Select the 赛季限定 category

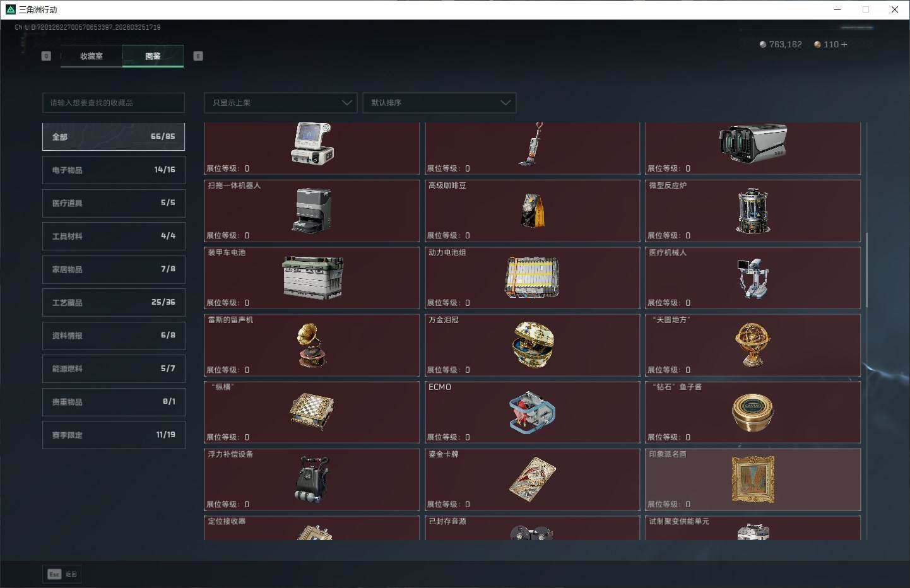(114, 435)
